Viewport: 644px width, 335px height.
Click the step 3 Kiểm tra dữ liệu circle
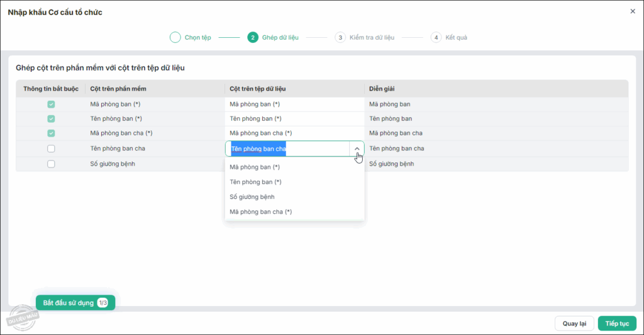tap(340, 37)
